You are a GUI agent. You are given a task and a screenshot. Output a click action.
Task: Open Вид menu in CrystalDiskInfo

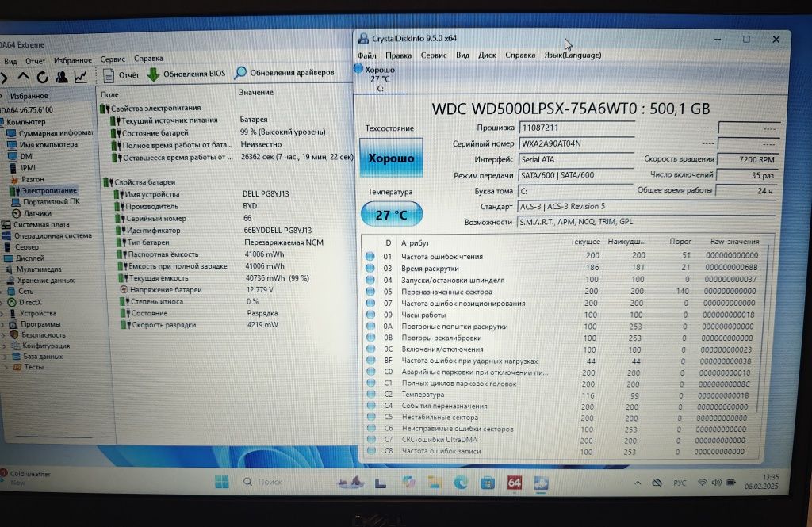click(x=462, y=55)
